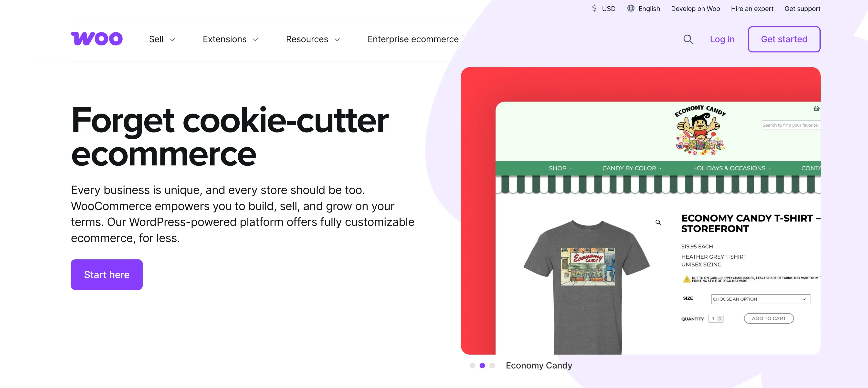Open the Extensions menu
Image resolution: width=868 pixels, height=388 pixels.
[x=224, y=39]
